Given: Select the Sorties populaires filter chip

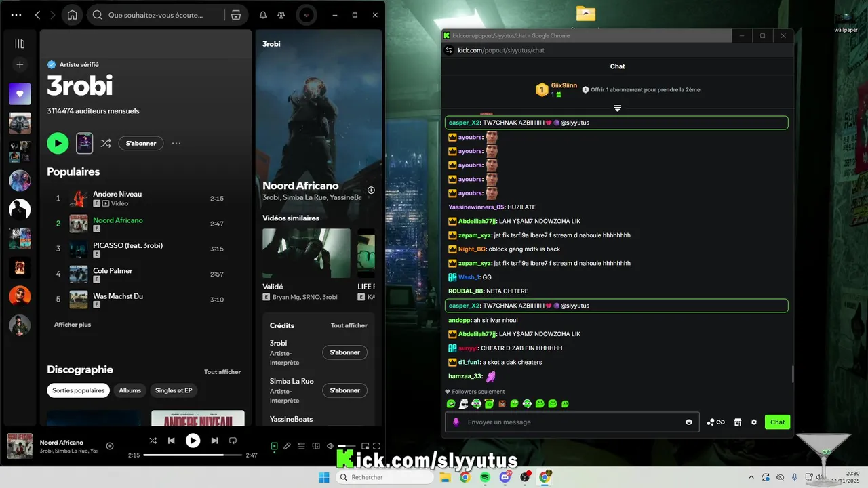Looking at the screenshot, I should [79, 390].
